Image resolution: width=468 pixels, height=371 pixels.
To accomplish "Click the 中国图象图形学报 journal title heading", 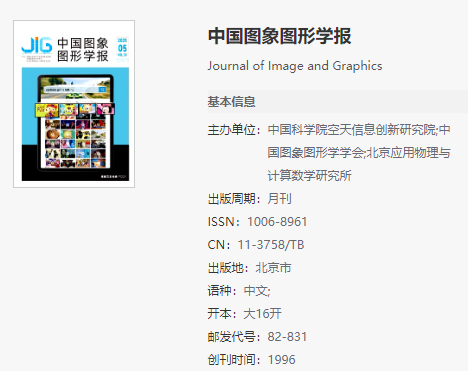I will (279, 36).
